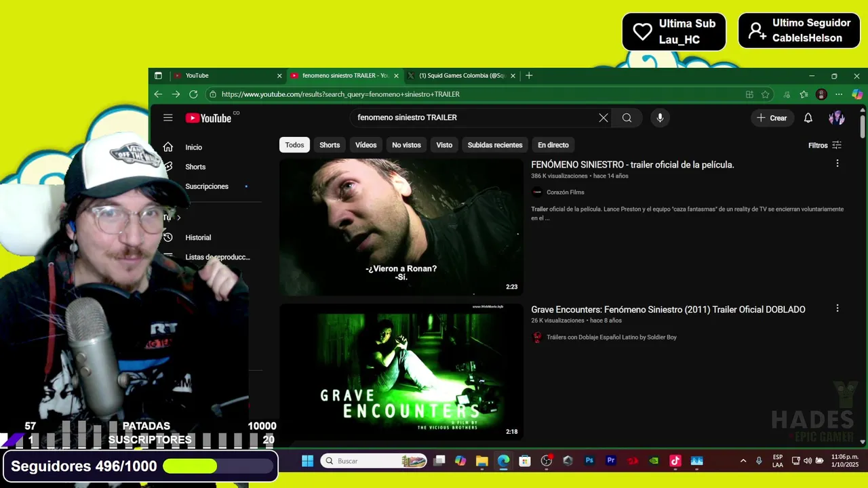This screenshot has height=488, width=868.
Task: Reload the page with the refresh icon
Action: tap(193, 94)
